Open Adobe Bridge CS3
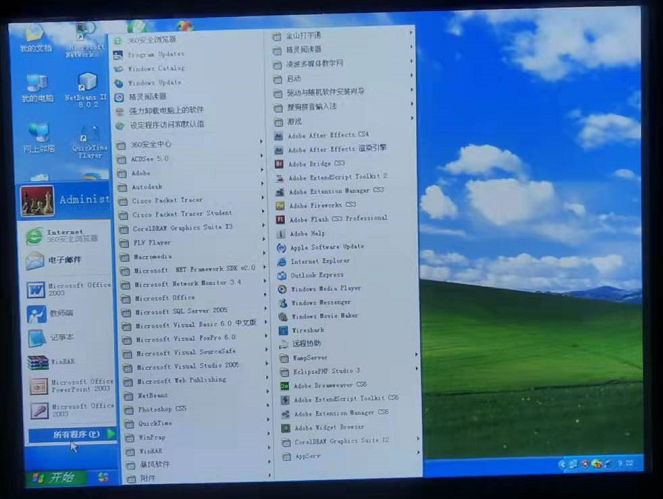Image resolution: width=663 pixels, height=499 pixels. click(316, 163)
